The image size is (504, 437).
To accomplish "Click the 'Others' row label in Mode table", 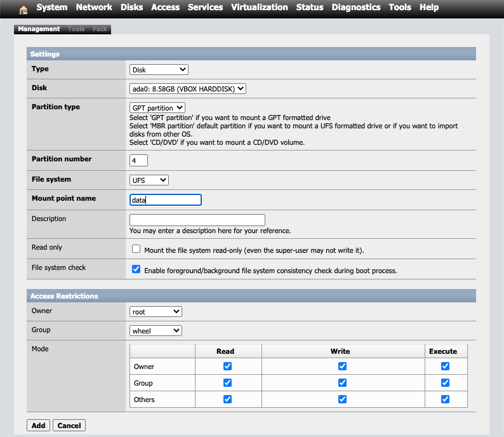I will pyautogui.click(x=144, y=400).
